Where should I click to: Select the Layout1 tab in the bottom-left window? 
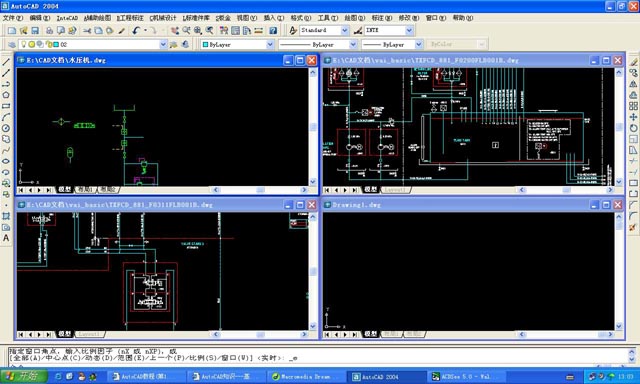(x=89, y=334)
